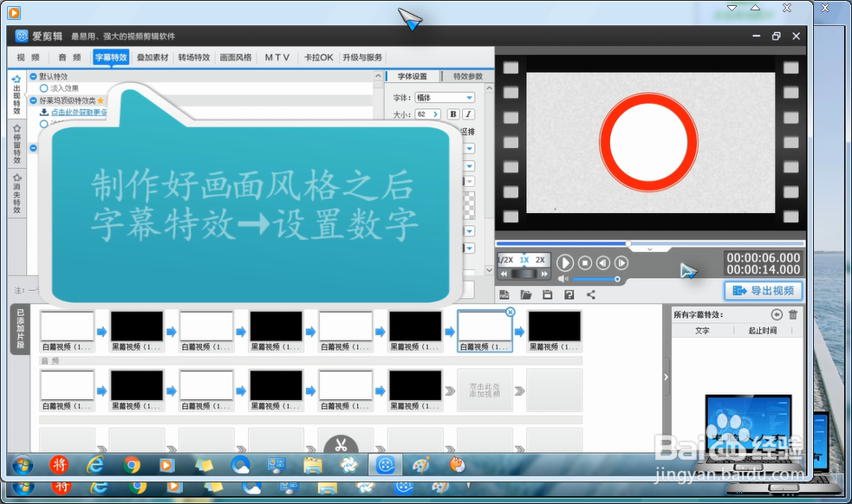The image size is (852, 504).
Task: Click the circular back arrow beside trash icon
Action: coord(777,314)
